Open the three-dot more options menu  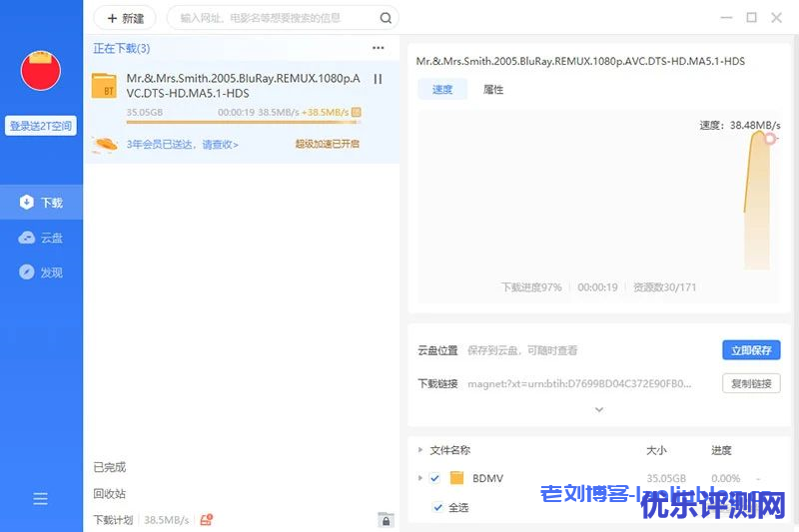point(378,48)
